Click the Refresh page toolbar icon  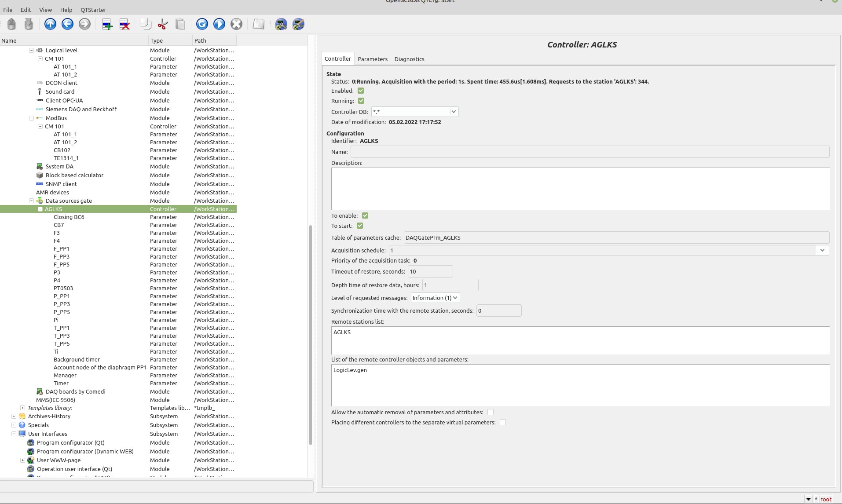(202, 24)
